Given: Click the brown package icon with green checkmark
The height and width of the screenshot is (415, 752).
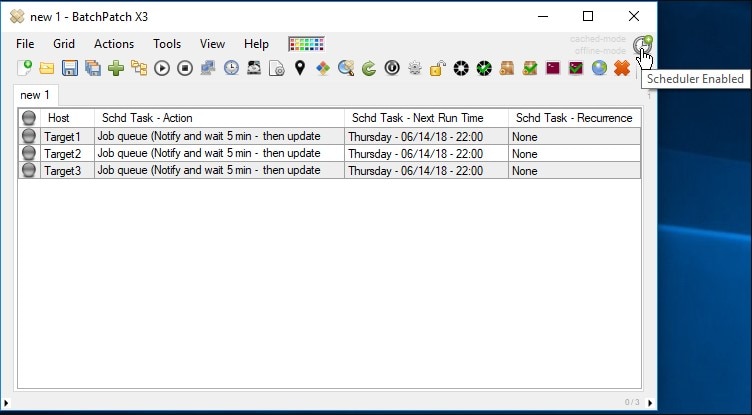Looking at the screenshot, I should coord(530,68).
